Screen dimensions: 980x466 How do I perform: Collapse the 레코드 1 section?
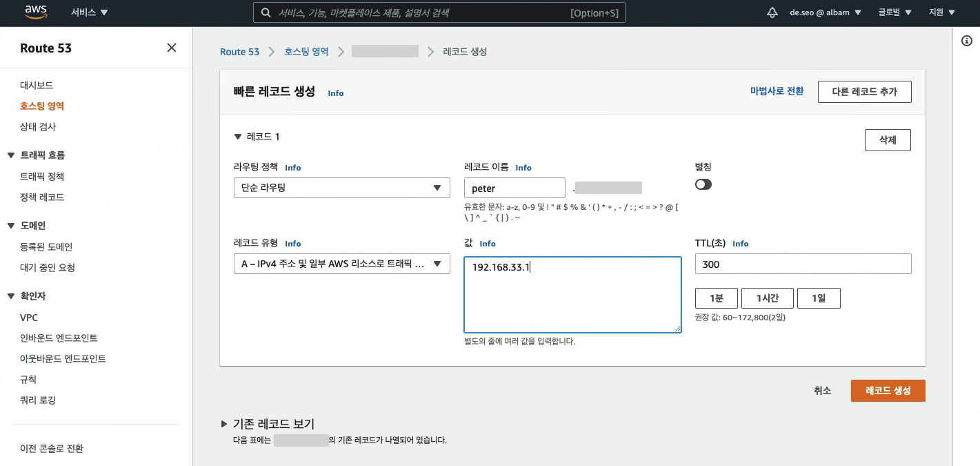(x=238, y=137)
